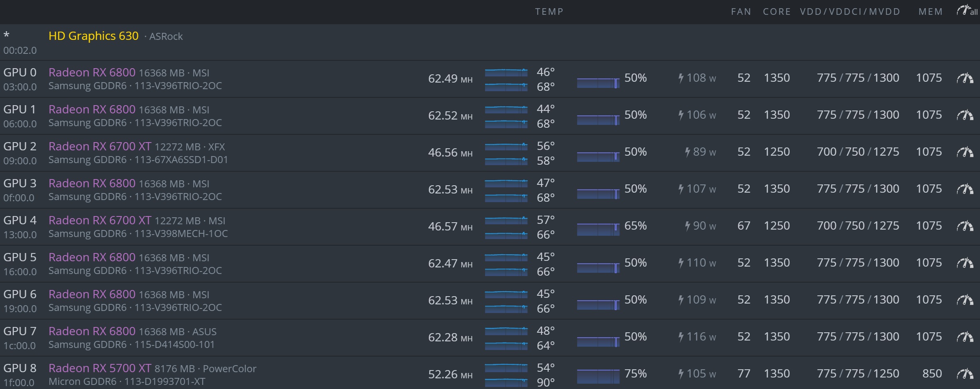Click GPU 6 overclock gauge icon
Image resolution: width=980 pixels, height=389 pixels.
[x=965, y=300]
